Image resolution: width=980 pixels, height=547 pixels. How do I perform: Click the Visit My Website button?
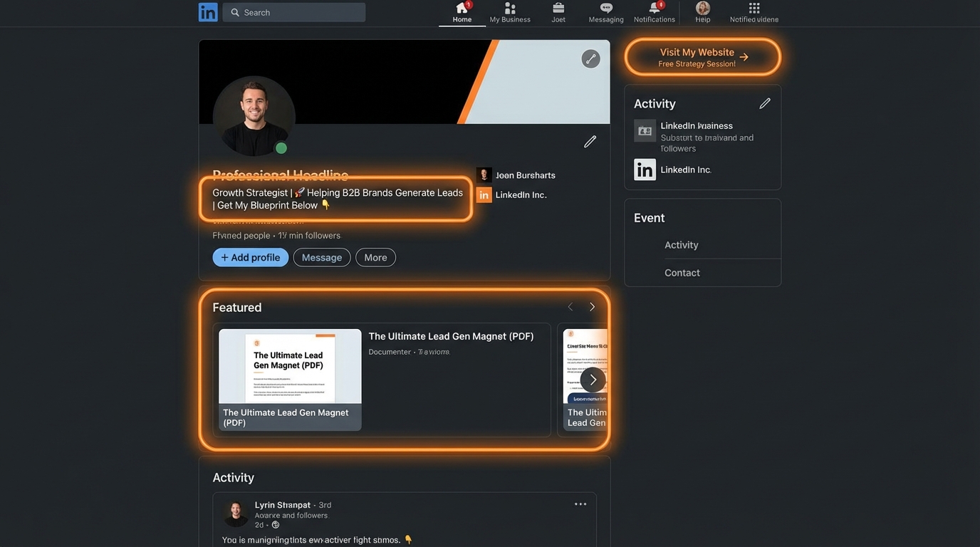coord(702,56)
